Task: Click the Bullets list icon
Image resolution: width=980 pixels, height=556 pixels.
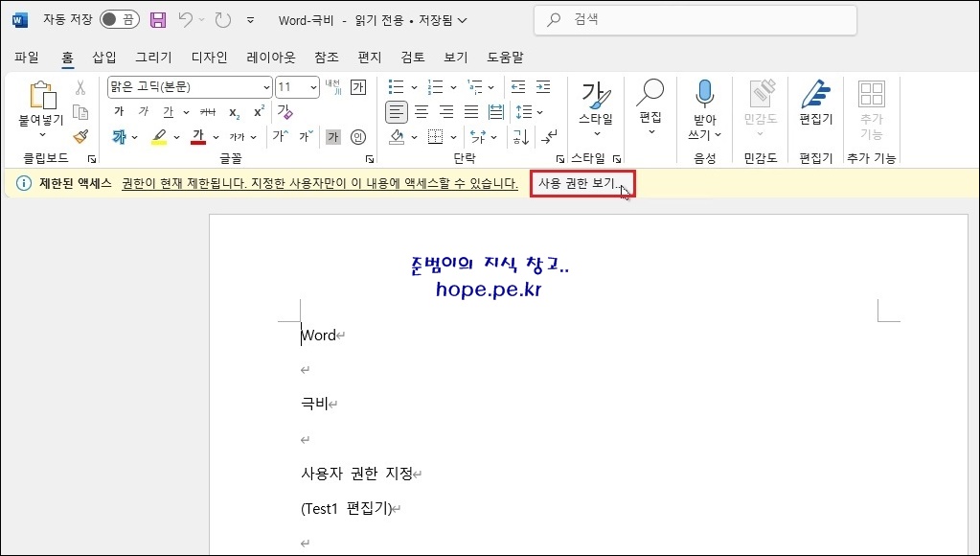Action: pos(396,87)
